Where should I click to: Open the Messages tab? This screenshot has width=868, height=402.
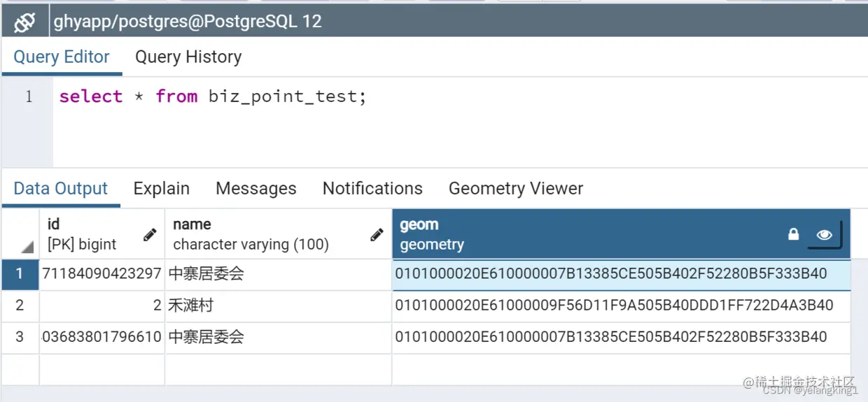pyautogui.click(x=256, y=189)
